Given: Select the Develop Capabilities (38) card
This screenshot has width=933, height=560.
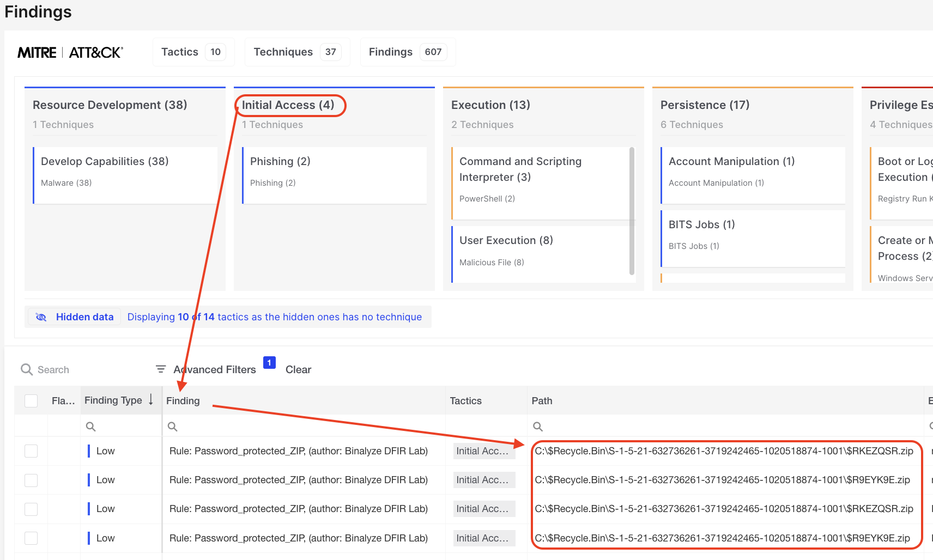Looking at the screenshot, I should point(125,175).
